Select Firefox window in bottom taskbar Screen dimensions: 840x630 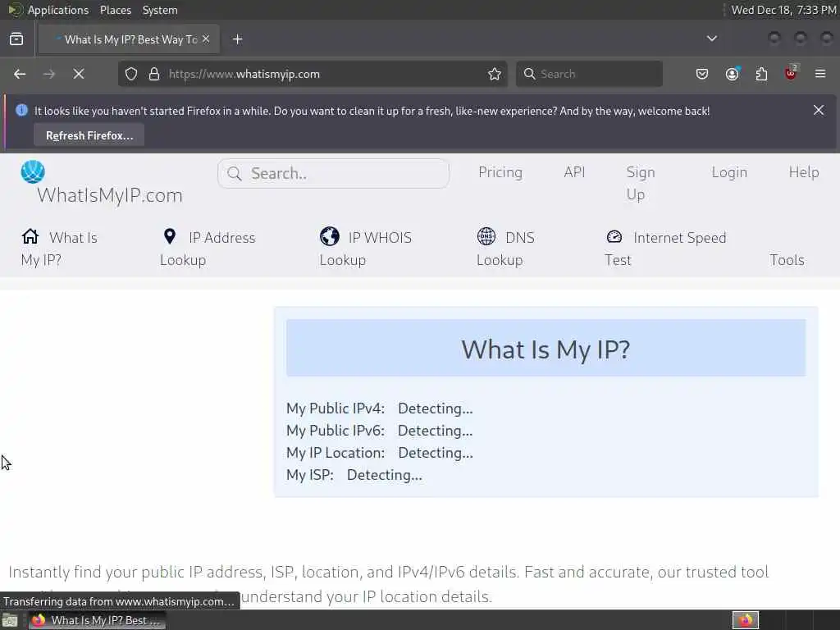pos(97,620)
